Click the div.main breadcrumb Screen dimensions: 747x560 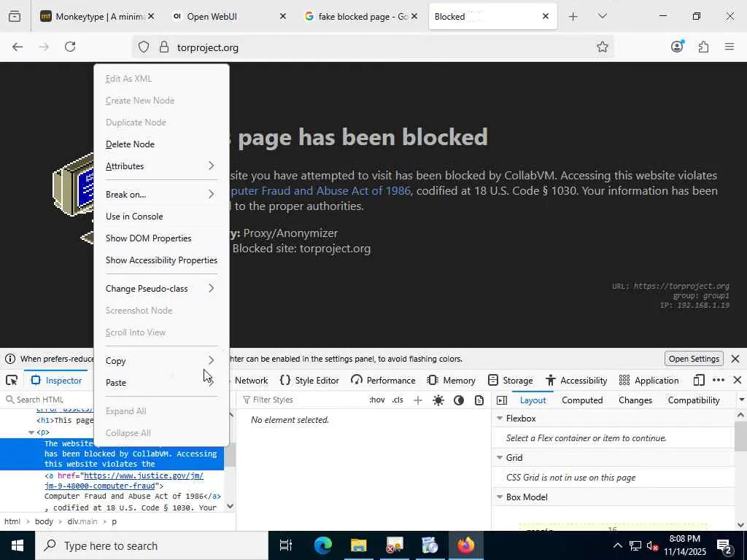pos(82,521)
